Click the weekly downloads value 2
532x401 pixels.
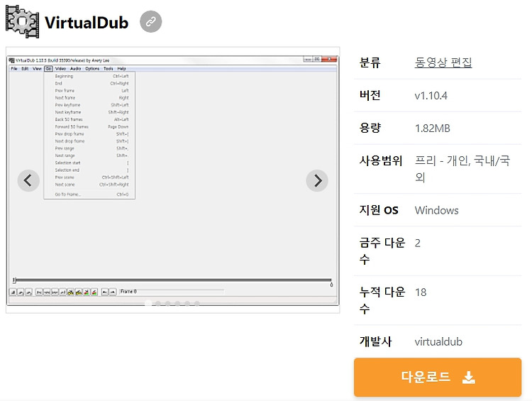(418, 243)
